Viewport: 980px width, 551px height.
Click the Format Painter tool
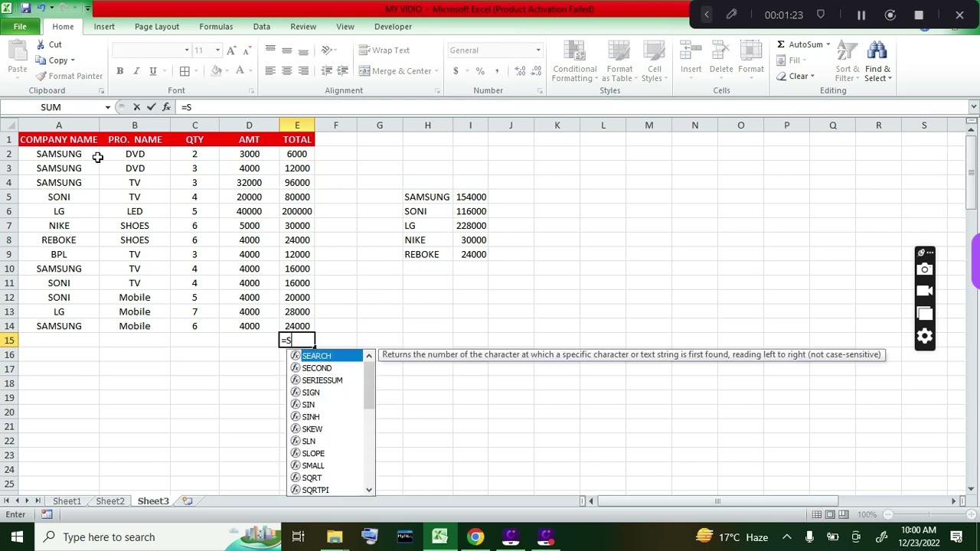(69, 76)
